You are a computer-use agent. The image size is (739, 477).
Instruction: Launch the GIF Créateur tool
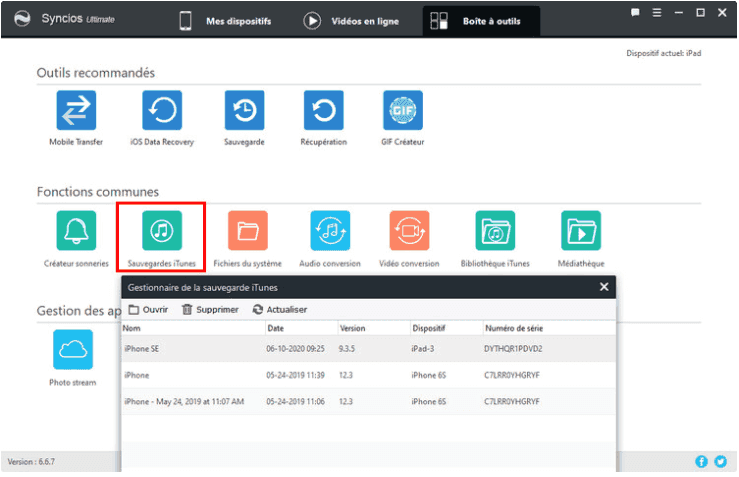[403, 111]
